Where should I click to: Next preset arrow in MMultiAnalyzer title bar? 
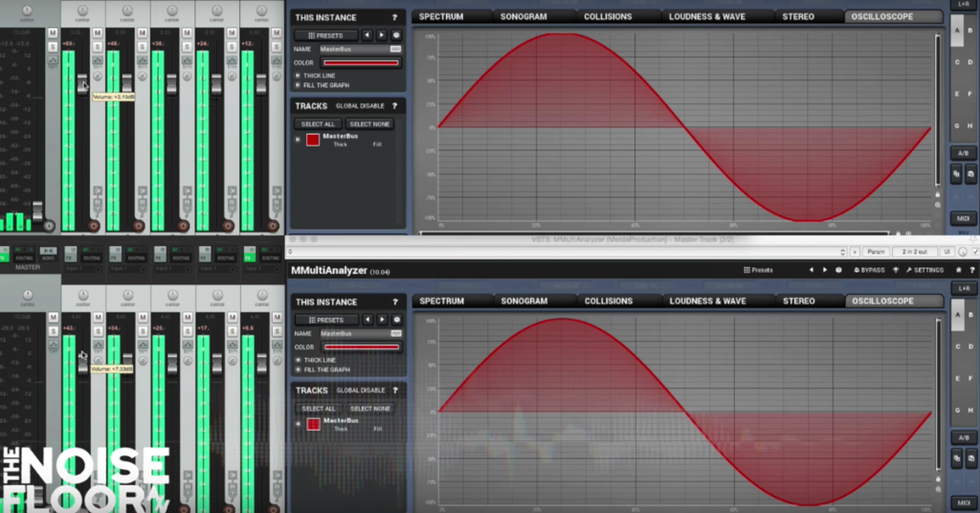tap(824, 270)
